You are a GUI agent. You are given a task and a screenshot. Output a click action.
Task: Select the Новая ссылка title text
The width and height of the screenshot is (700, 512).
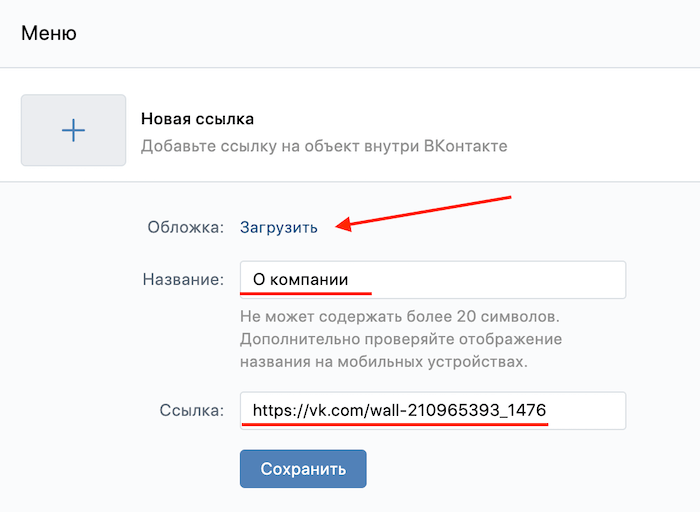coord(197,119)
